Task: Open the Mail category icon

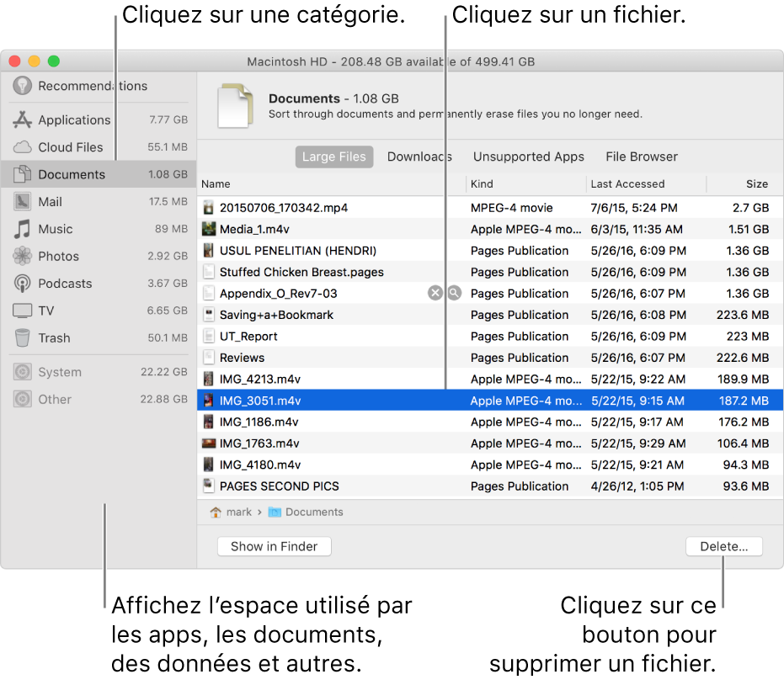Action: pyautogui.click(x=22, y=201)
